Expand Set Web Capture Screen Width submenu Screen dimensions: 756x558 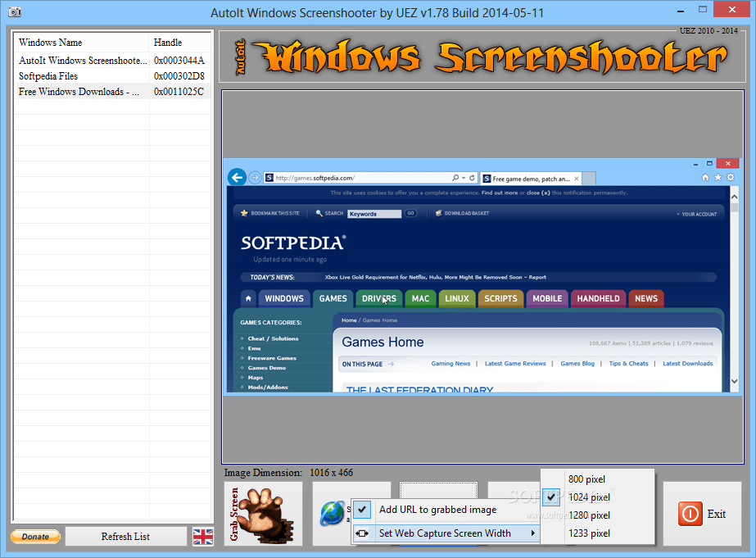click(446, 533)
